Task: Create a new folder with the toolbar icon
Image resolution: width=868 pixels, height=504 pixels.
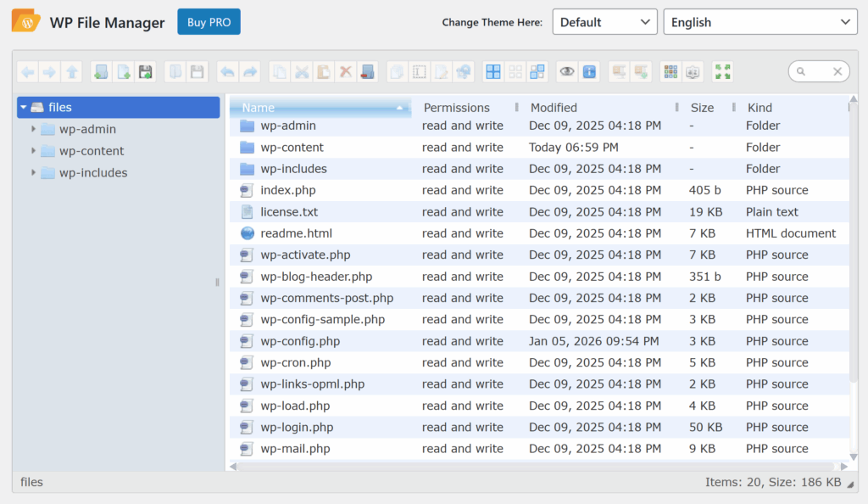Action: pyautogui.click(x=101, y=71)
